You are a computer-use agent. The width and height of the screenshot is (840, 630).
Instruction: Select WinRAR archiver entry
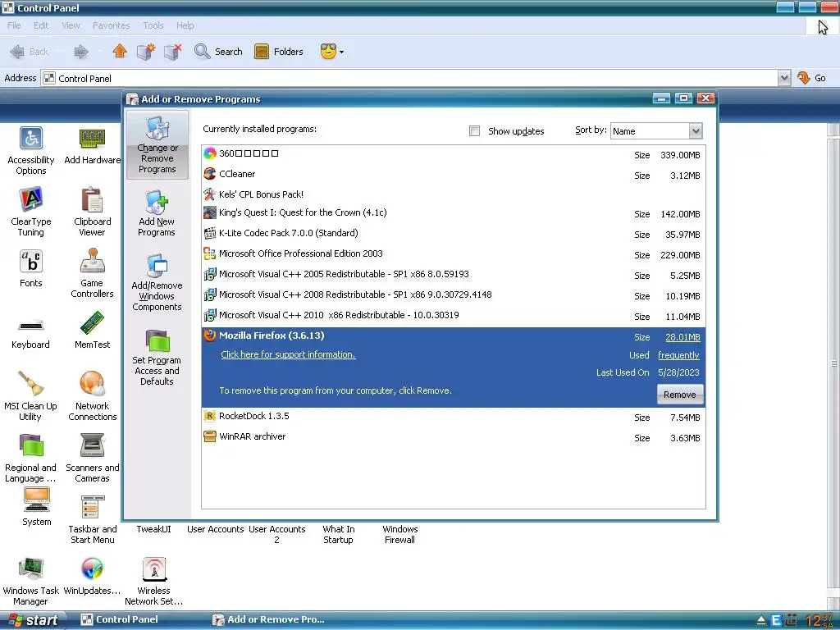coord(454,436)
